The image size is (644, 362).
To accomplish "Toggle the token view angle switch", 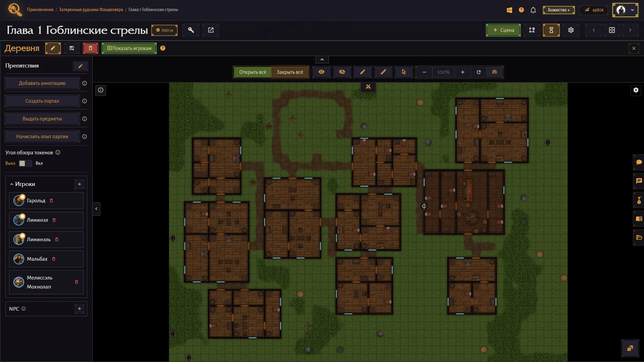I will click(x=25, y=163).
